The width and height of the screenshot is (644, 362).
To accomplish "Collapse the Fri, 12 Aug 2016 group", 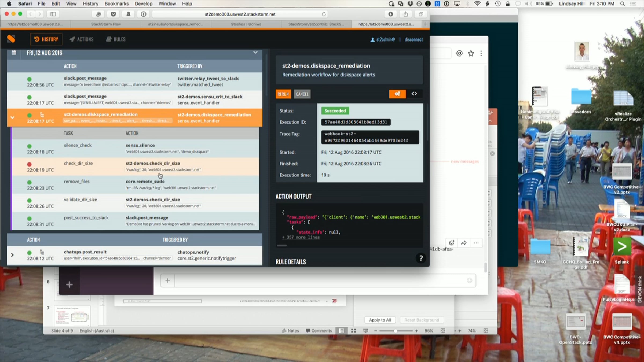I will tap(255, 53).
